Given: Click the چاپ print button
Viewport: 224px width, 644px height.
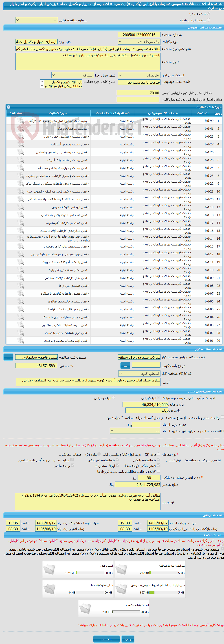Looking at the screenshot, I should [128, 639].
